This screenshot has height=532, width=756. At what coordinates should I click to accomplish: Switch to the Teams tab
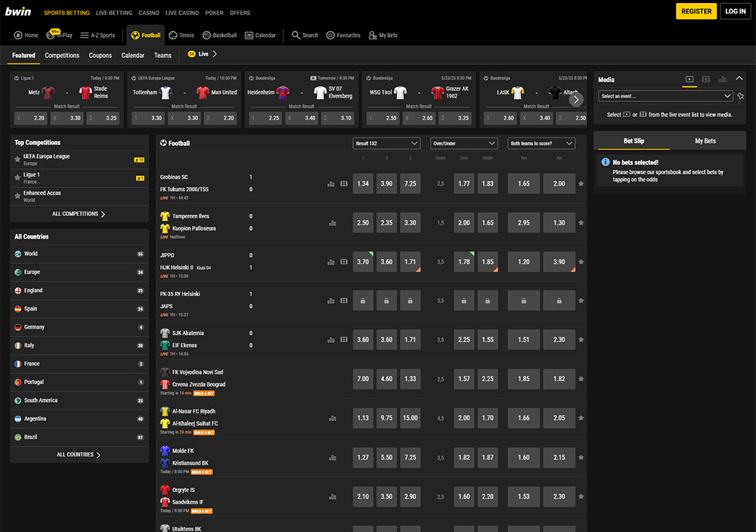(x=163, y=55)
